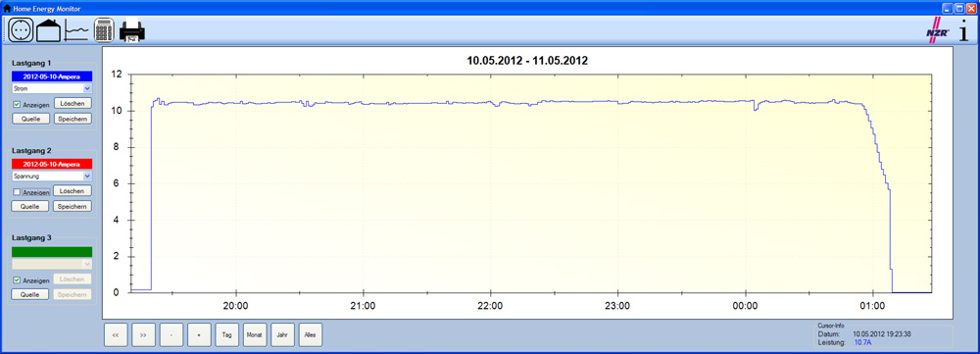Screen dimensions: 980x354
Task: Launch the cost calculator icon
Action: tap(104, 30)
